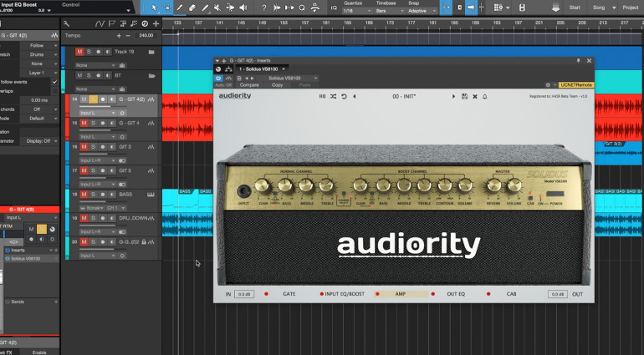The image size is (644, 355).
Task: Choose the Mute tool in toolbar
Action: point(217,8)
